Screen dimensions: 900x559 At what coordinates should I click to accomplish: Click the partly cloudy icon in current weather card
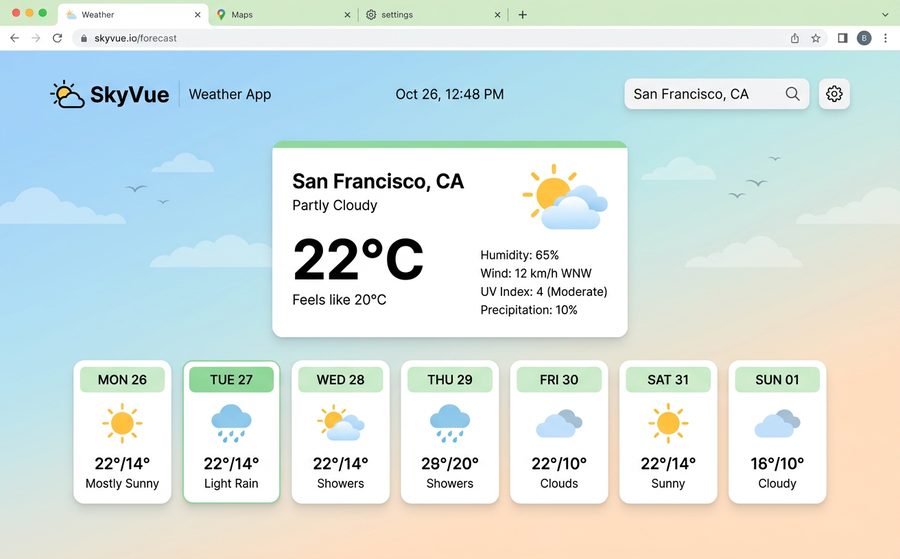(x=565, y=197)
